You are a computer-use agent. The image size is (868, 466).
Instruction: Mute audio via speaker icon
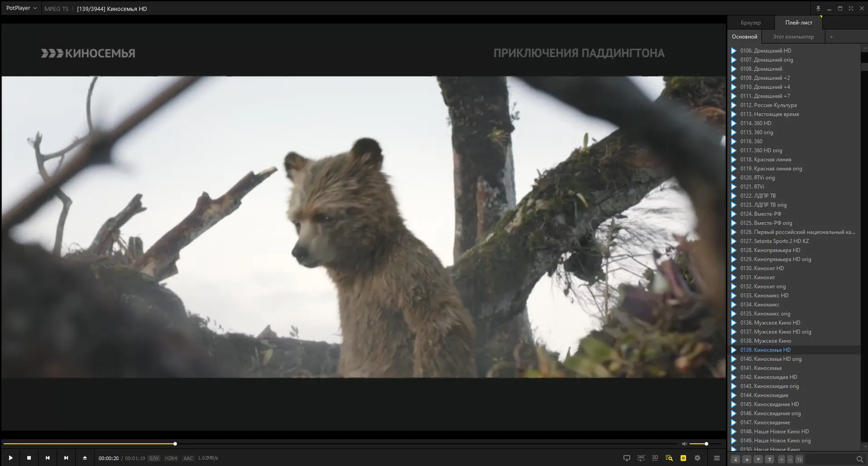pos(684,444)
